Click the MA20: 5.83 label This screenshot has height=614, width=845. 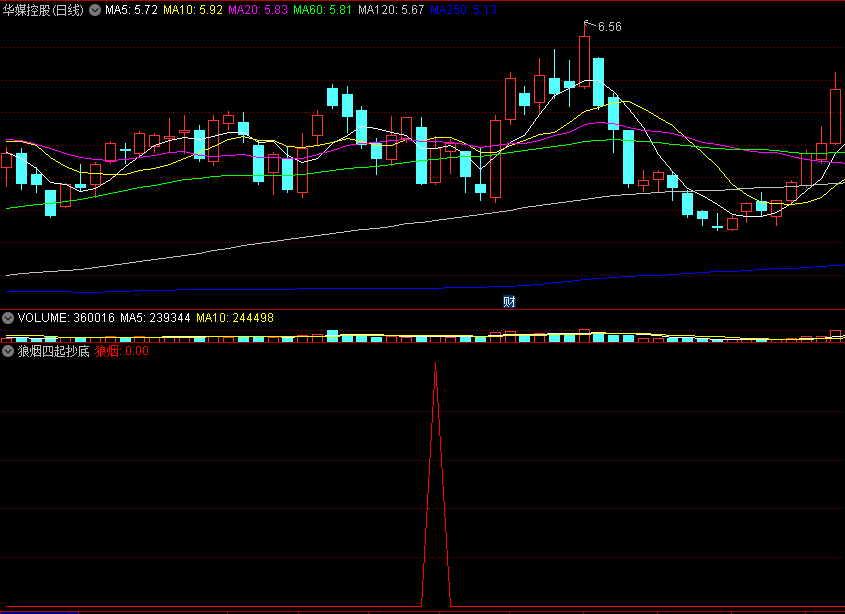click(x=258, y=10)
